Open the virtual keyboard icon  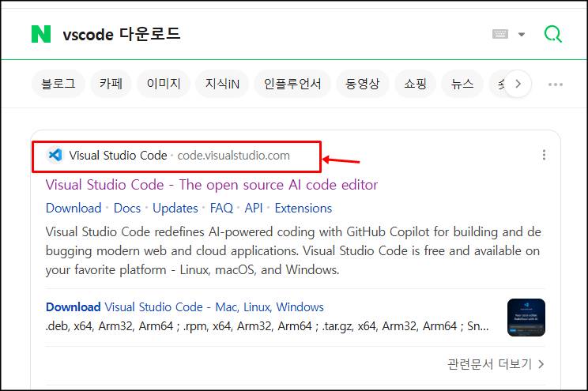coord(499,34)
